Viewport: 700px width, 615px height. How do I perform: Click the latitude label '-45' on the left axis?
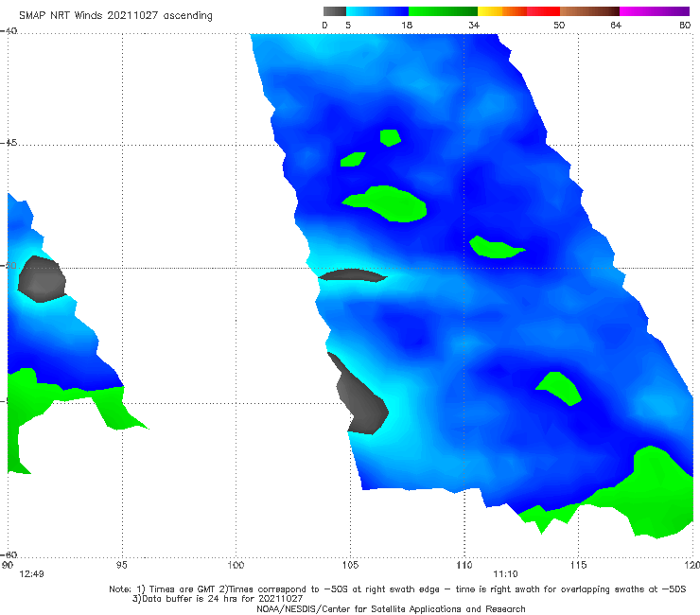click(9, 143)
